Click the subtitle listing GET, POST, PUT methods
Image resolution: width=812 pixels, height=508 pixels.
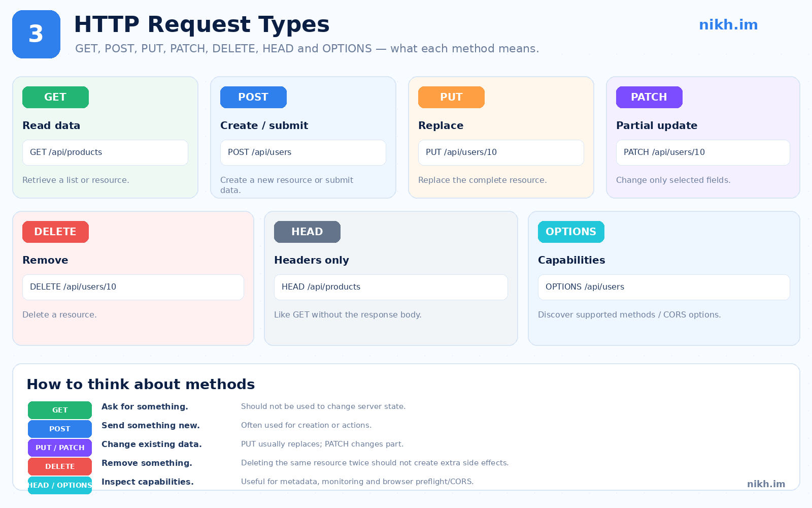(307, 49)
